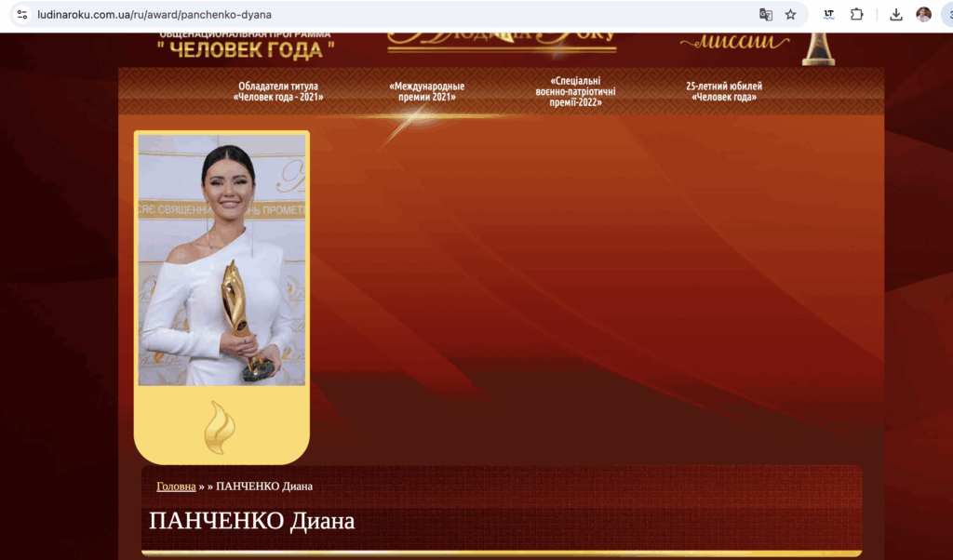
Task: Click the ПАНЧЕНКО Диана page heading
Action: click(x=251, y=521)
